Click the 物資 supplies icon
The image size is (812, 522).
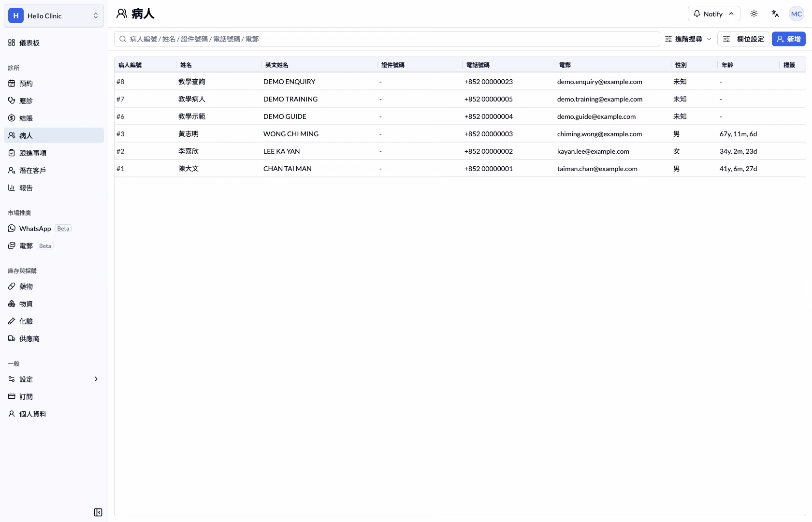pyautogui.click(x=12, y=304)
